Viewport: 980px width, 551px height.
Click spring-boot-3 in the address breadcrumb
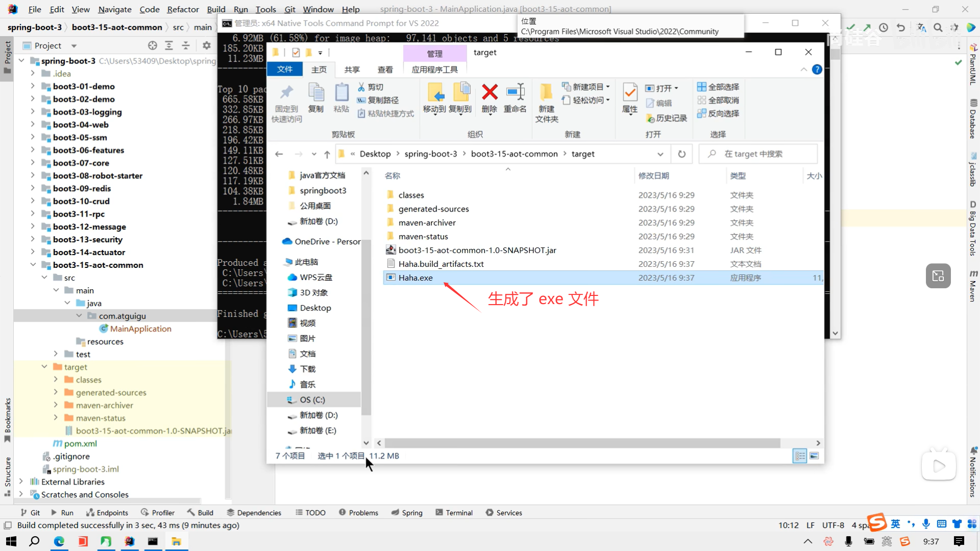coord(430,154)
